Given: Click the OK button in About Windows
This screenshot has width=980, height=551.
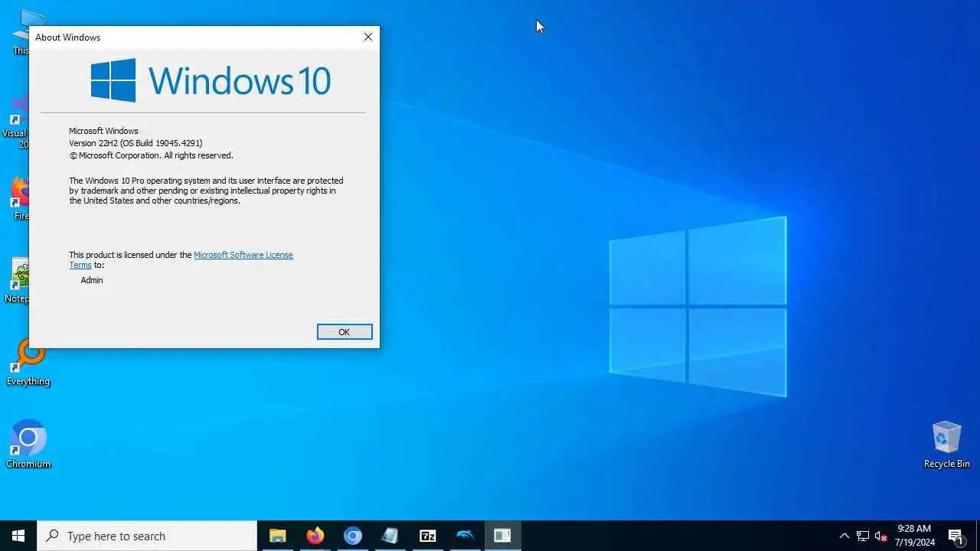Looking at the screenshot, I should click(x=345, y=331).
